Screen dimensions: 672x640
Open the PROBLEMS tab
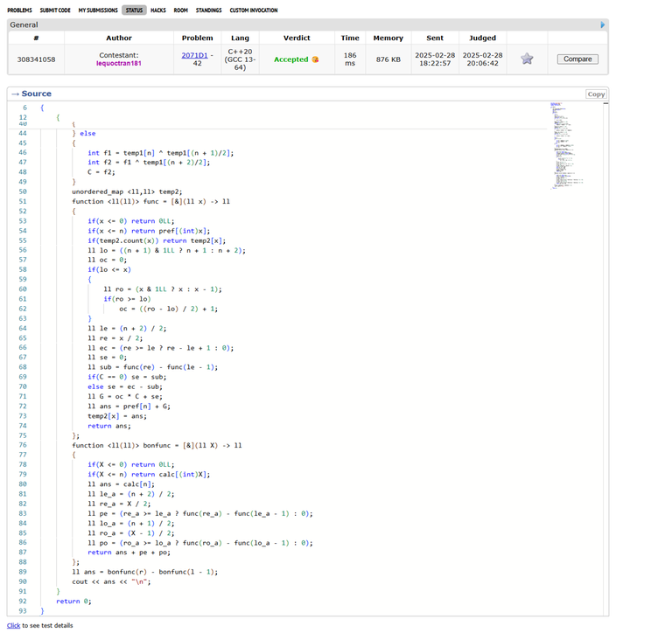19,10
